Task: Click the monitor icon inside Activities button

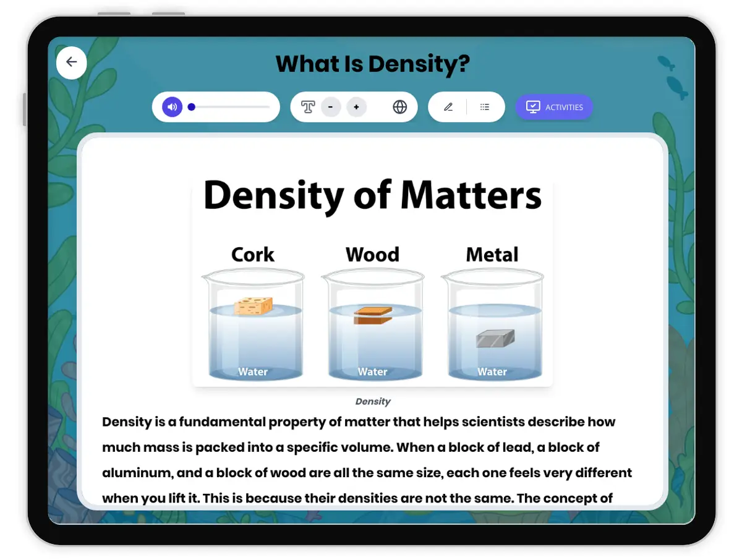Action: [532, 107]
